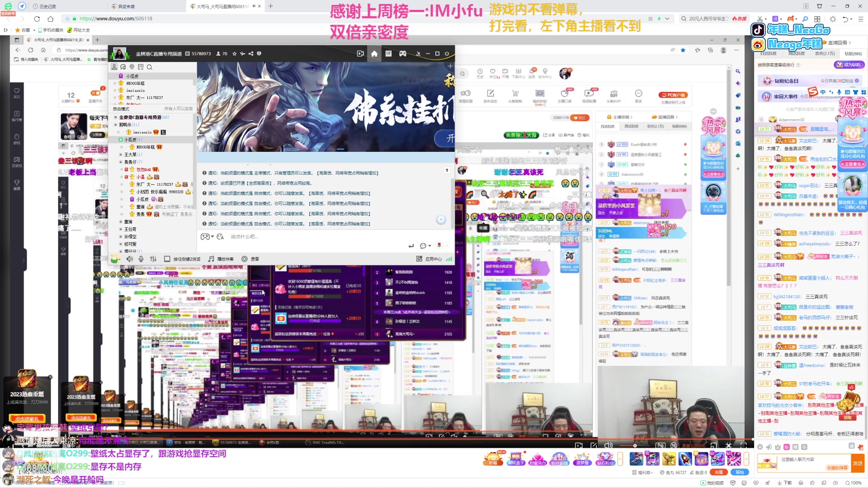868x488 pixels.
Task: Open 历史 icon in inner Douyu header
Action: tap(480, 73)
